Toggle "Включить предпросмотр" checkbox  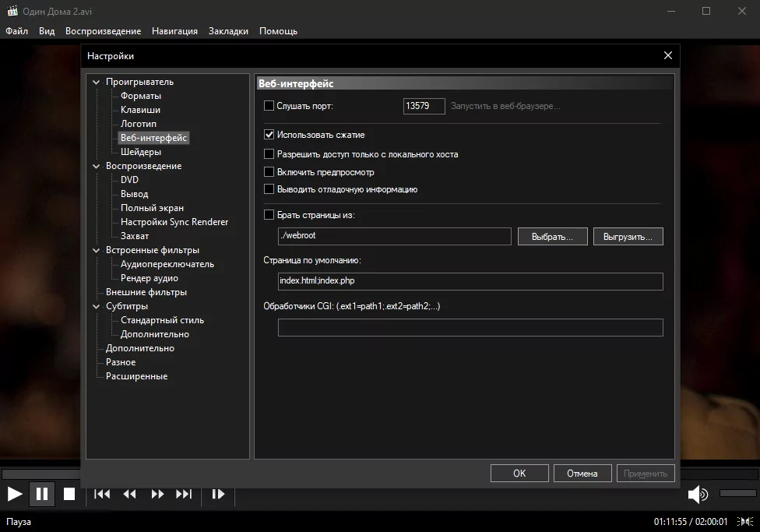(x=269, y=172)
